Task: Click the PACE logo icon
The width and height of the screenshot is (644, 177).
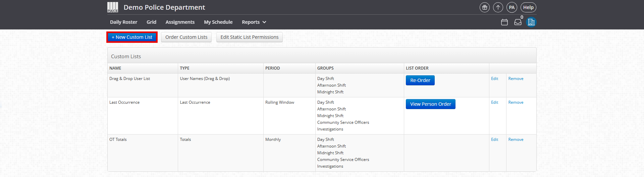Action: click(x=113, y=7)
